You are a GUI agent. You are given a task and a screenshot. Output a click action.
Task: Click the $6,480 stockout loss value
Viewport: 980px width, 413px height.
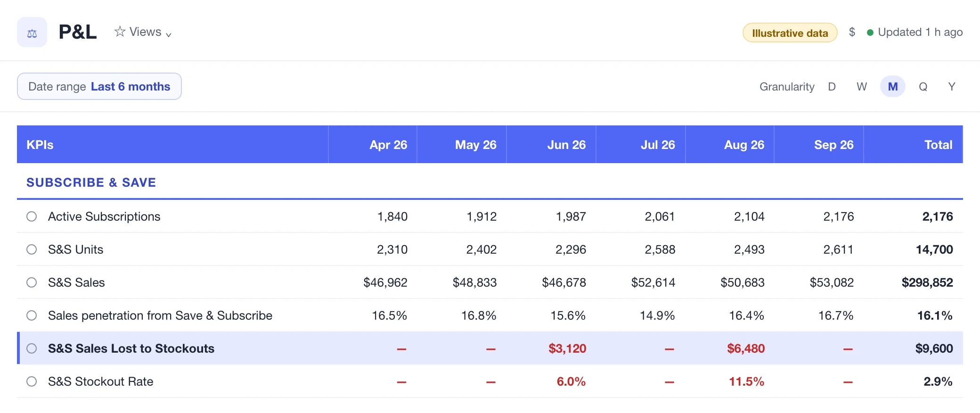pos(746,348)
